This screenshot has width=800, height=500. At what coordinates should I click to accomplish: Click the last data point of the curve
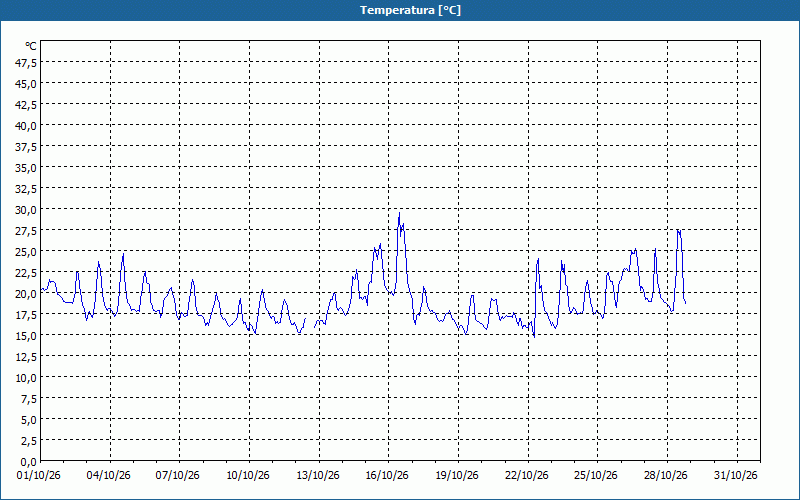tap(685, 303)
